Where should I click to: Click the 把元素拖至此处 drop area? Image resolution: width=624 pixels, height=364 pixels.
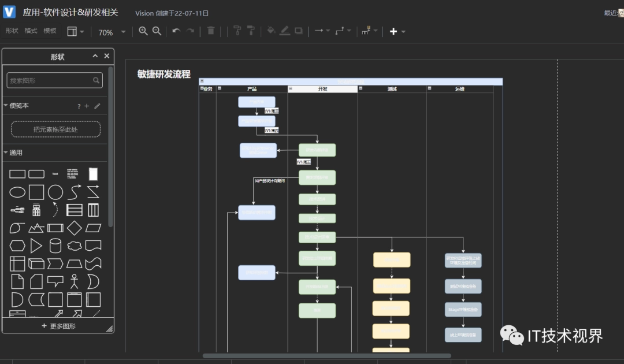55,129
